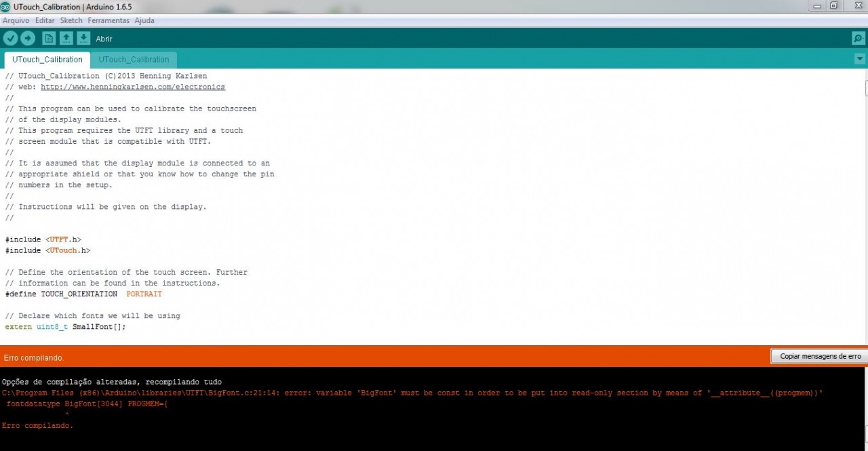Save the sketch with down-arrow icon
The height and width of the screenshot is (451, 868).
83,39
